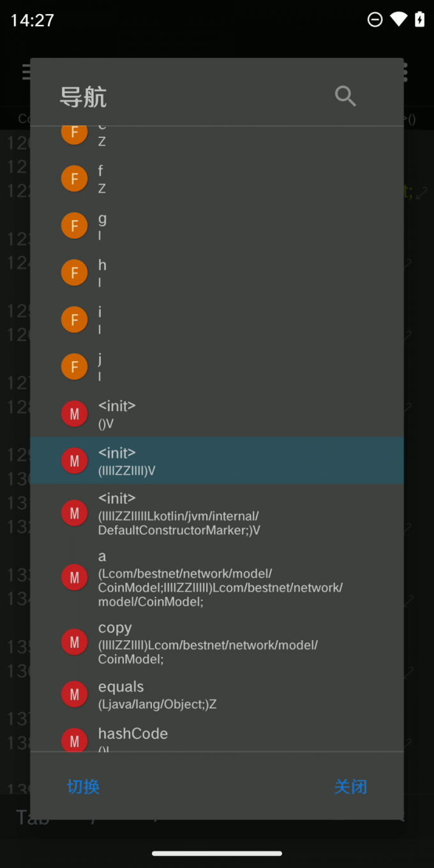This screenshot has width=434, height=868.
Task: Jump to highlighted <init> (IIIIZZIIII)V method
Action: pyautogui.click(x=217, y=461)
